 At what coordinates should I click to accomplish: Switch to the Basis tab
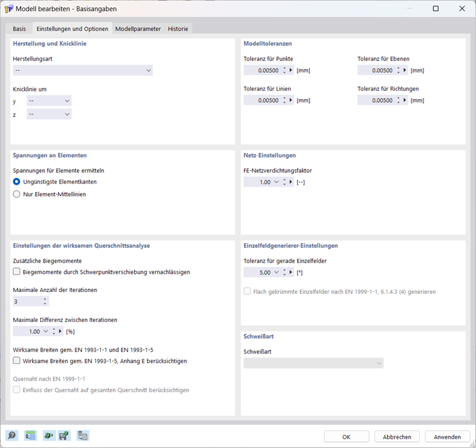pyautogui.click(x=19, y=29)
